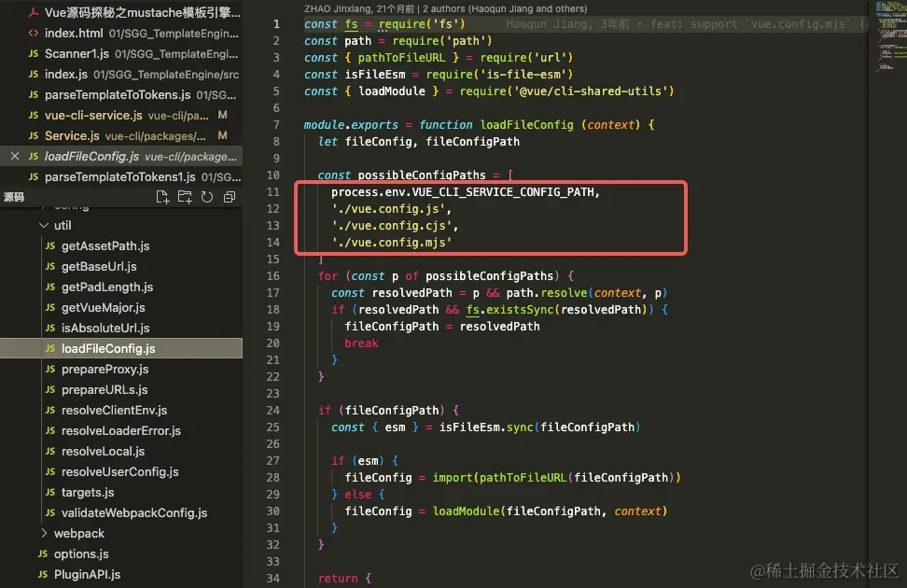Screen dimensions: 907x588
Task: Switch to parseTemplateToTokens.js open editor
Action: pyautogui.click(x=121, y=95)
